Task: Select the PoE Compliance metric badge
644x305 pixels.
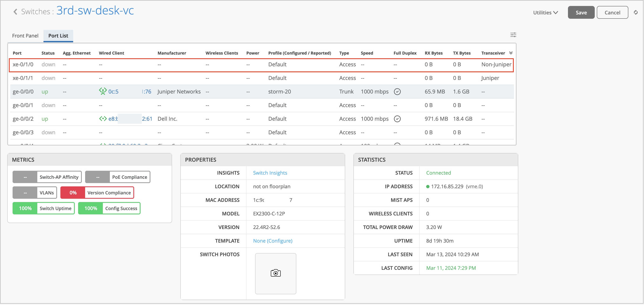Action: pyautogui.click(x=117, y=177)
